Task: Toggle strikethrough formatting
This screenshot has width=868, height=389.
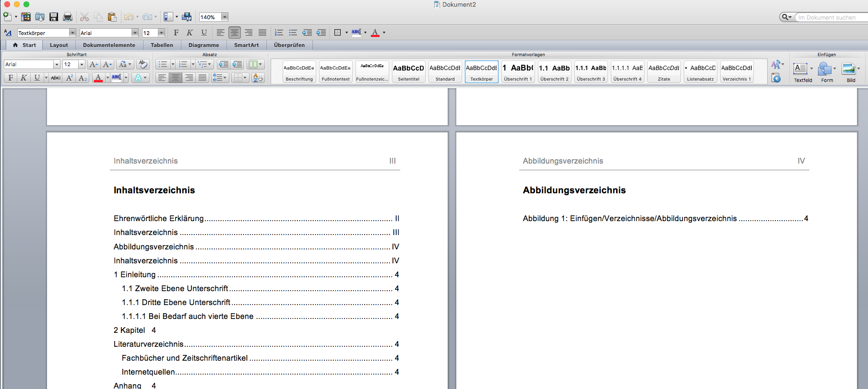Action: coord(56,78)
